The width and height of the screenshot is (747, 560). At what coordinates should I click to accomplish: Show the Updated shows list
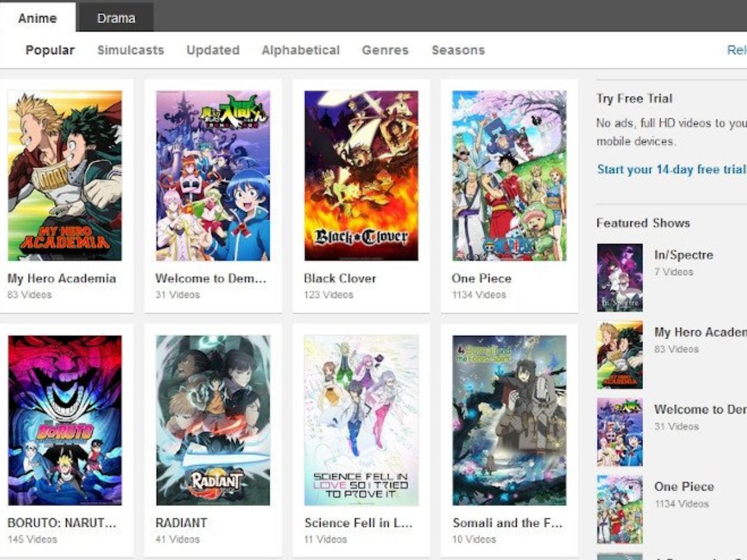tap(213, 50)
